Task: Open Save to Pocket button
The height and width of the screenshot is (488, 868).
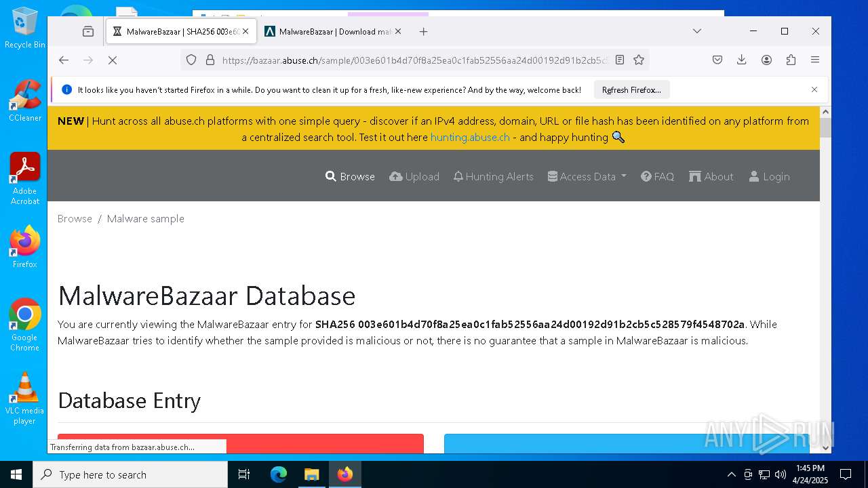Action: click(x=717, y=60)
